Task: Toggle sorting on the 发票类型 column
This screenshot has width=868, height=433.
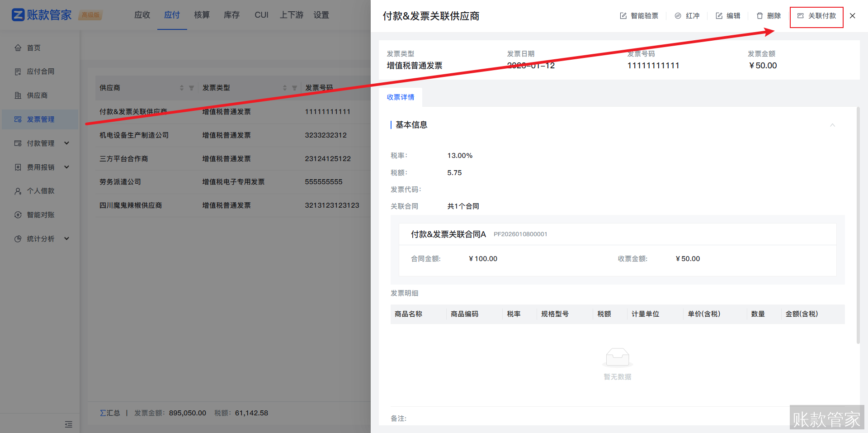Action: coord(285,88)
